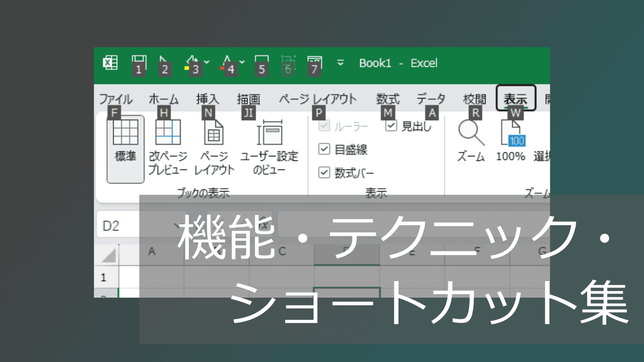Click the Excel app icon at top left
644x362 pixels.
pyautogui.click(x=110, y=63)
